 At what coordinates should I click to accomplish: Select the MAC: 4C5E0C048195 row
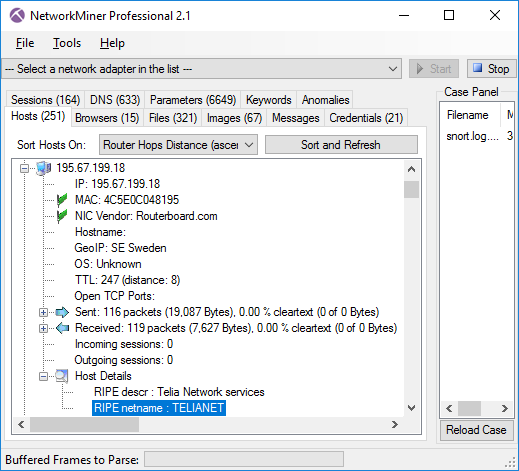[127, 200]
